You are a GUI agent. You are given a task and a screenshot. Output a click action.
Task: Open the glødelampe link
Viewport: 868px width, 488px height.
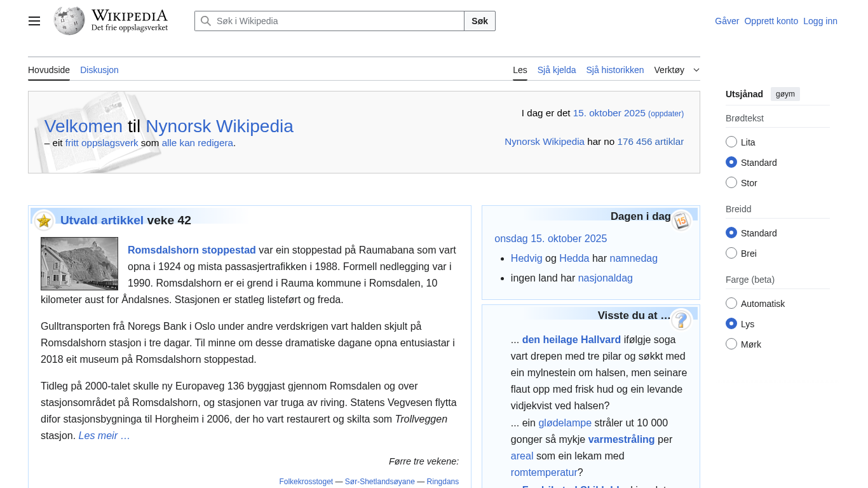pyautogui.click(x=565, y=423)
